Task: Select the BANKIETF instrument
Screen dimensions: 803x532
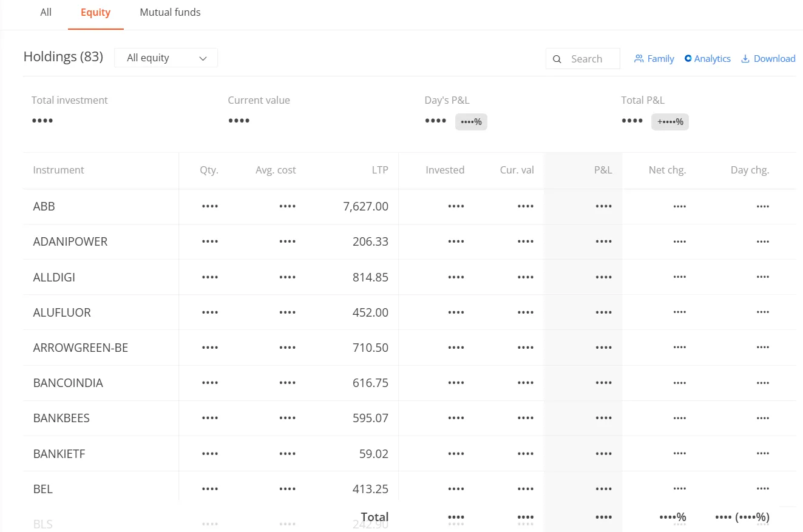Action: (x=59, y=454)
